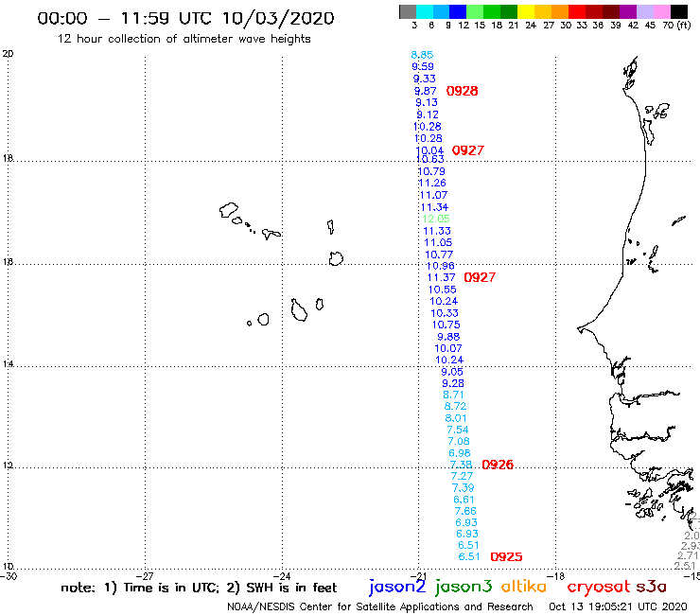Click the light green swatch in the legend

[475, 11]
